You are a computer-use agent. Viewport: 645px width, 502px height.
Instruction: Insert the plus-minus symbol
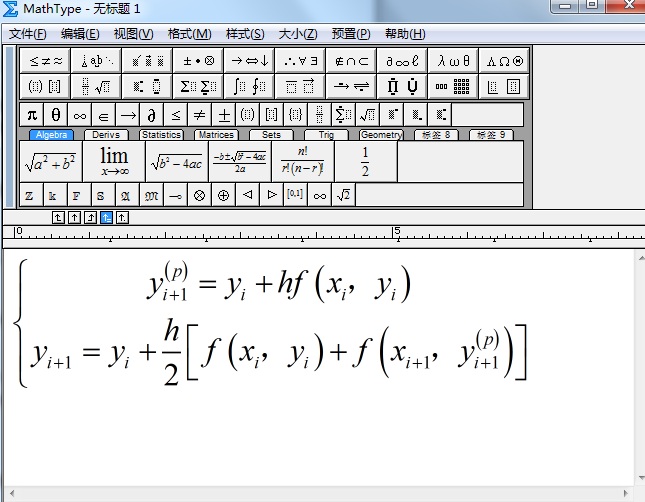pos(224,114)
